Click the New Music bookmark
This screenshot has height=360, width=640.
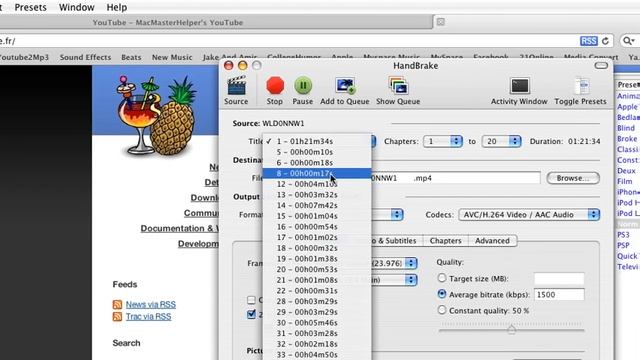pos(172,57)
